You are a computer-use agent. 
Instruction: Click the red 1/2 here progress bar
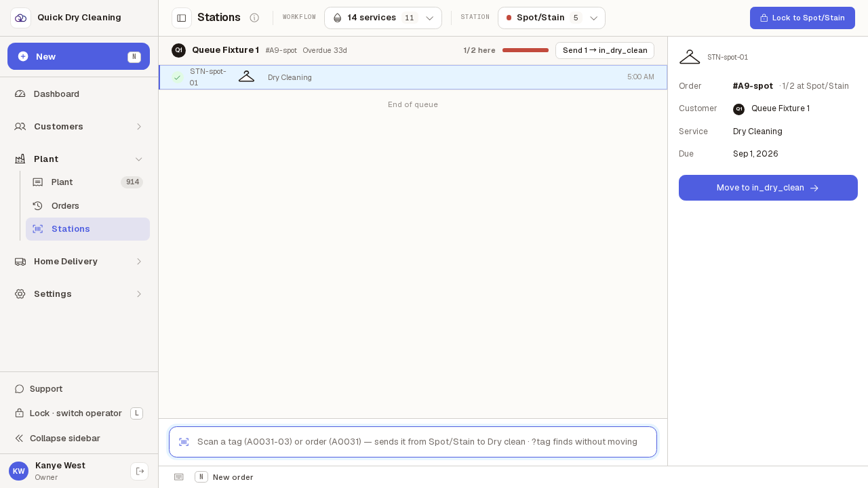pos(526,50)
